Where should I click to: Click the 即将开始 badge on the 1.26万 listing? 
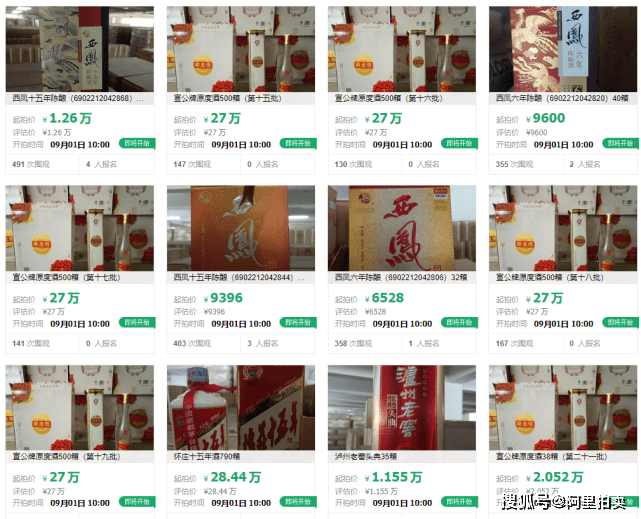coord(137,143)
